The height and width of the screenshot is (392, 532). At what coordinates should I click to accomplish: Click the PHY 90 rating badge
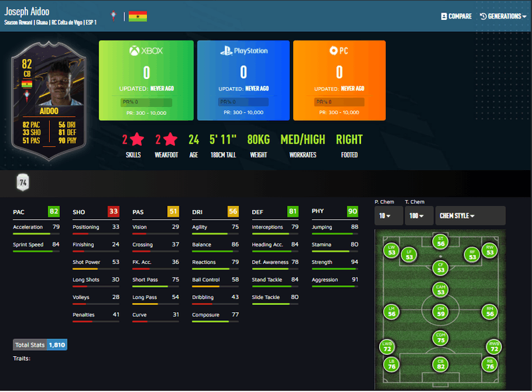(x=352, y=211)
